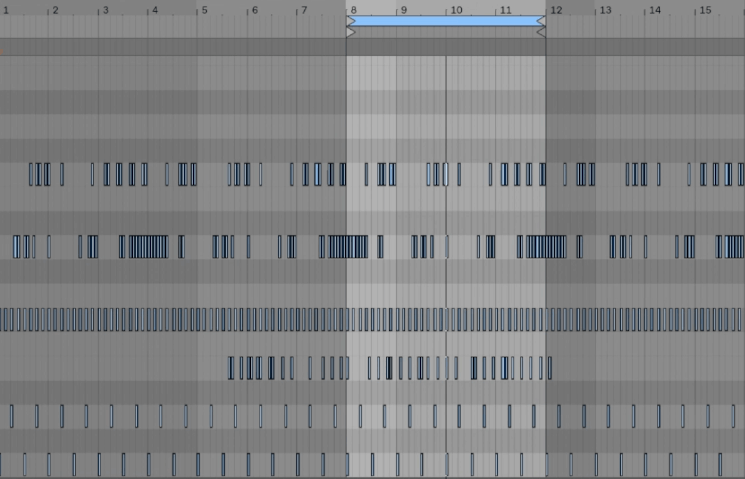Image resolution: width=745 pixels, height=479 pixels.
Task: Click bar 6 in the time ruler
Action: point(255,10)
